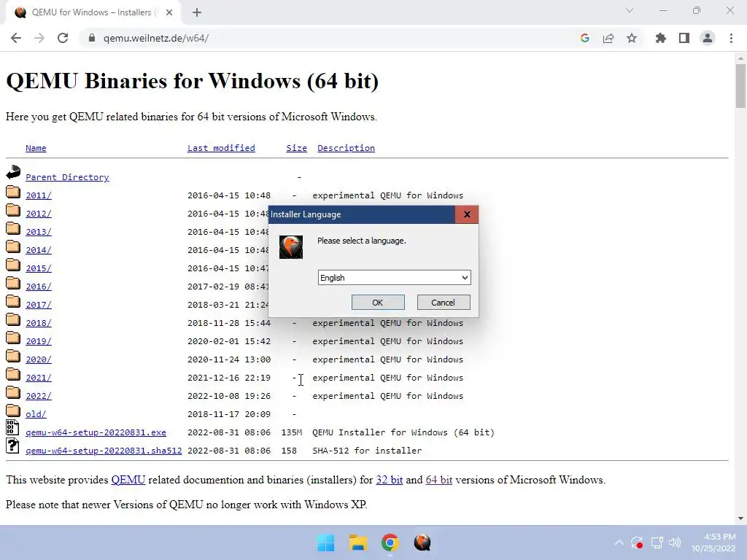This screenshot has width=747, height=560.
Task: Open the 2018/ folder link
Action: click(x=39, y=323)
